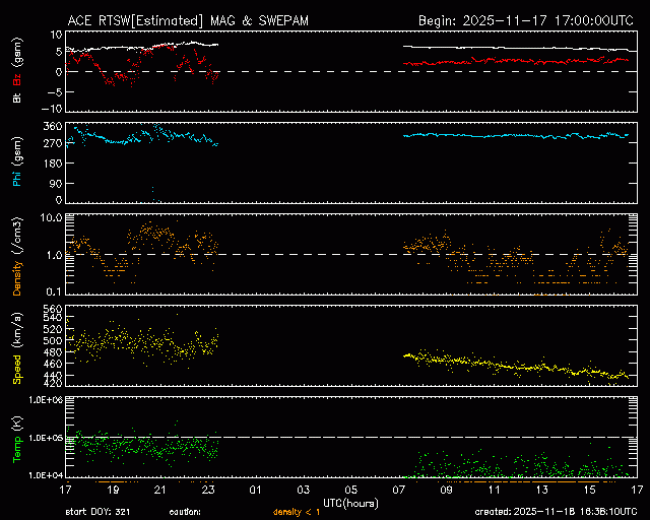Click the 'UTC(hours)' x-axis title
650x520 pixels.
[x=351, y=503]
